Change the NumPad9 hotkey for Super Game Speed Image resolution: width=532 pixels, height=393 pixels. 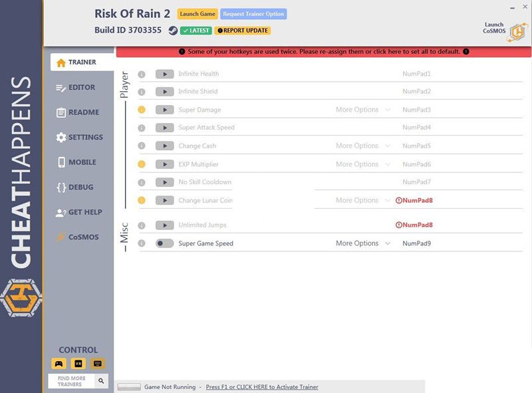pos(417,243)
